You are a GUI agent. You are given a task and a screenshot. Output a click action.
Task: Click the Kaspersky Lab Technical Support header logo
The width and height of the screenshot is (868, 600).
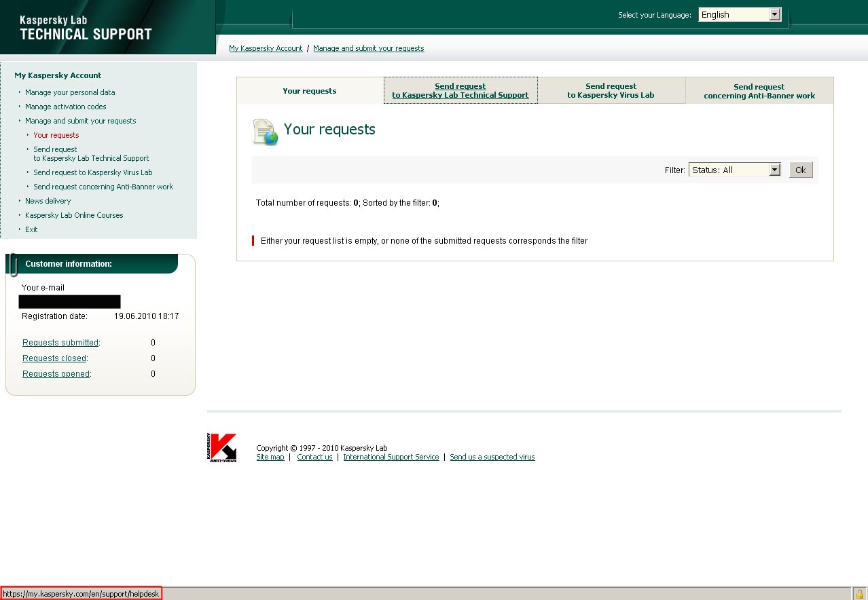[x=86, y=29]
